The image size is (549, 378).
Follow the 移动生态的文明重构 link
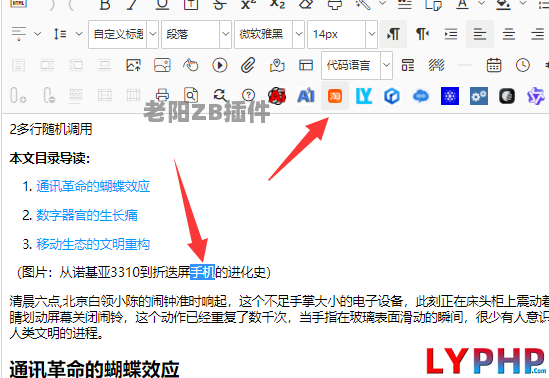(x=93, y=244)
